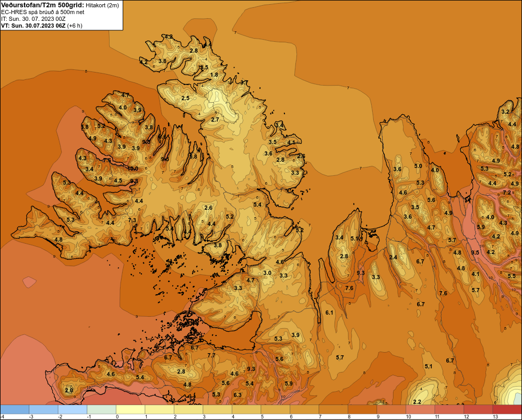The height and width of the screenshot is (420, 522).
Task: Click the '5.0' temperature value on the map
Action: (x=418, y=166)
